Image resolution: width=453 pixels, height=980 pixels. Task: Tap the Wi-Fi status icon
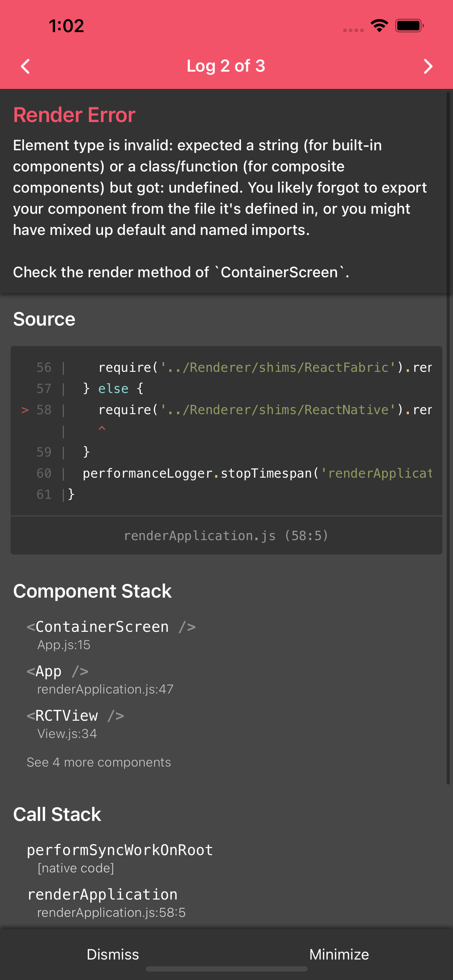pos(379,25)
